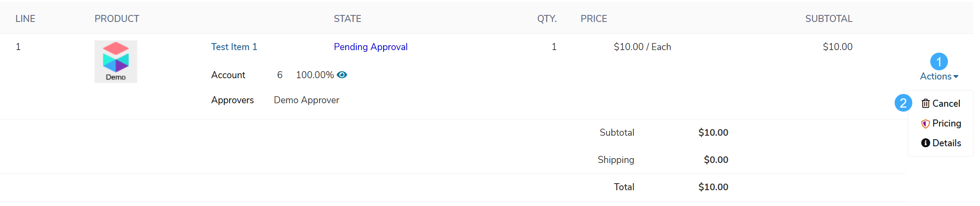The image size is (980, 206).
Task: Click the shield icon beside Pricing
Action: [925, 124]
